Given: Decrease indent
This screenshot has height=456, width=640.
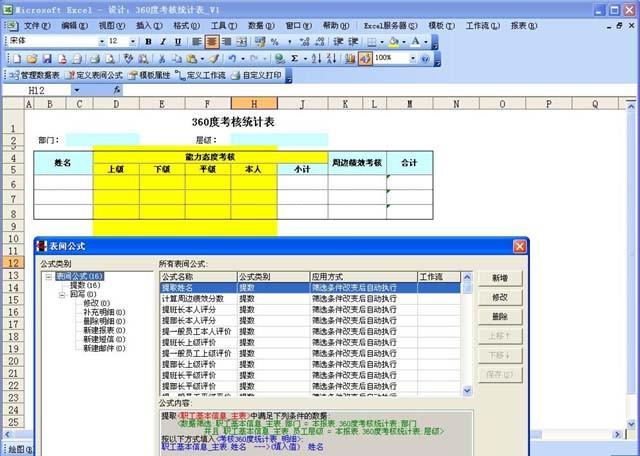Looking at the screenshot, I should point(338,42).
